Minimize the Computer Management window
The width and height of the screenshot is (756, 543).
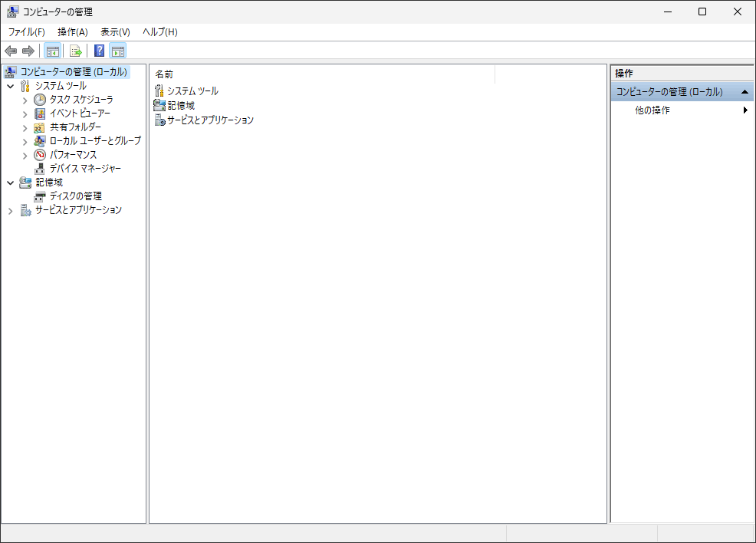coord(668,12)
